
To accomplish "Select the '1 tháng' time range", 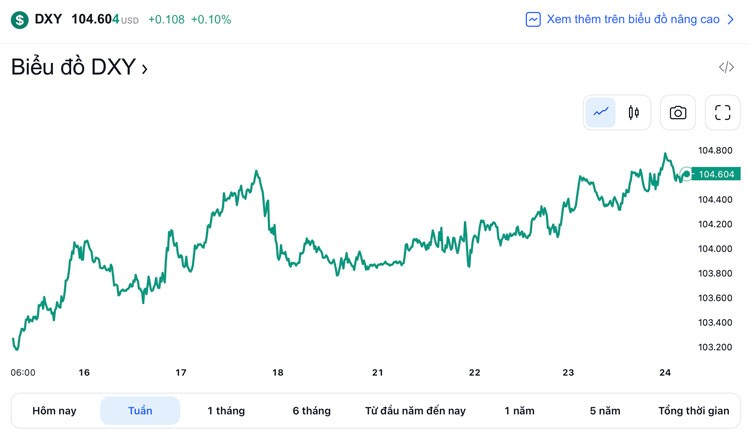I will pos(226,411).
